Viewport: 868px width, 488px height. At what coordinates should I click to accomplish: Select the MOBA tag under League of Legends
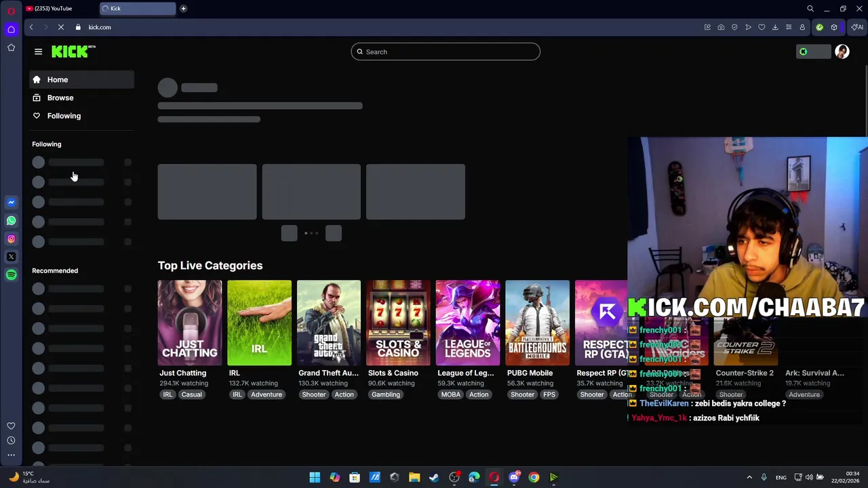pos(451,394)
